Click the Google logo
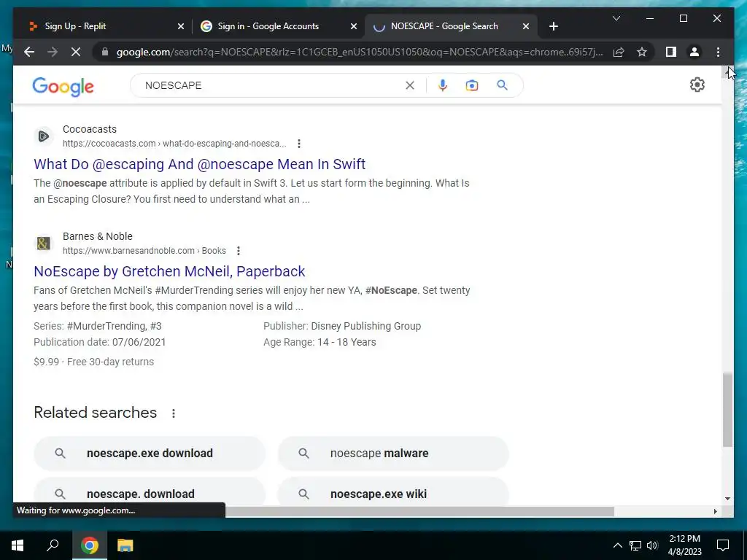The height and width of the screenshot is (560, 747). pos(63,87)
